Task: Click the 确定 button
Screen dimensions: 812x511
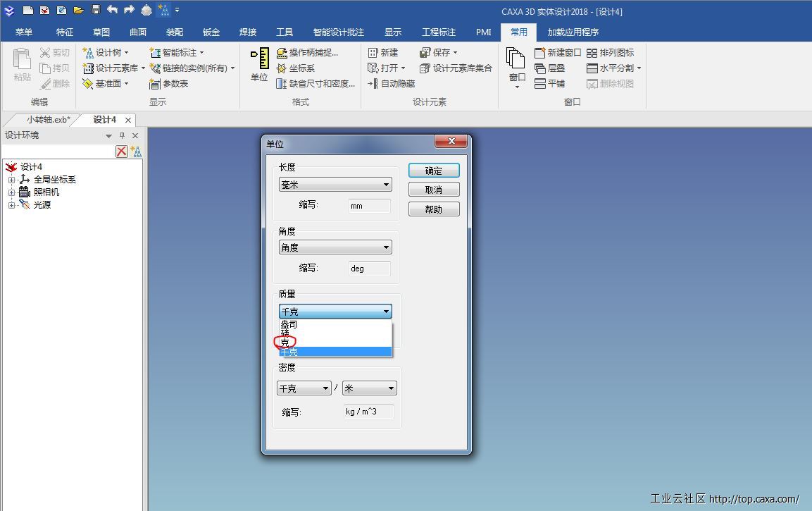Action: click(434, 171)
